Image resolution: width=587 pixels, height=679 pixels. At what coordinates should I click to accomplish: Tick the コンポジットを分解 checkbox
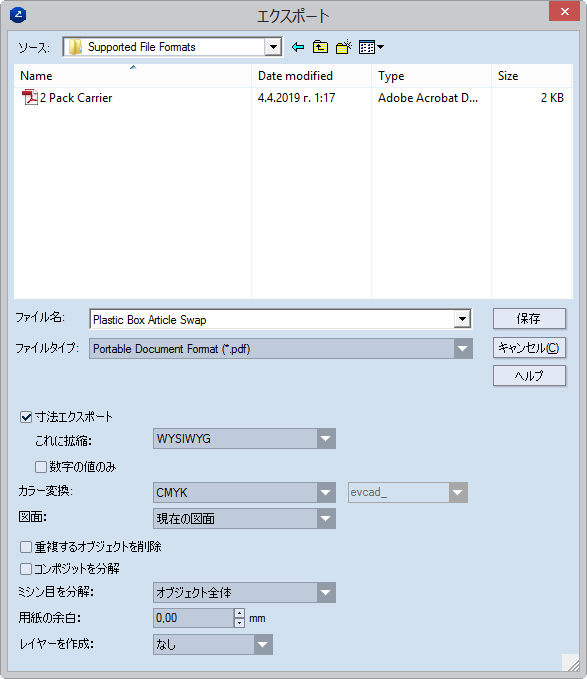(26, 569)
